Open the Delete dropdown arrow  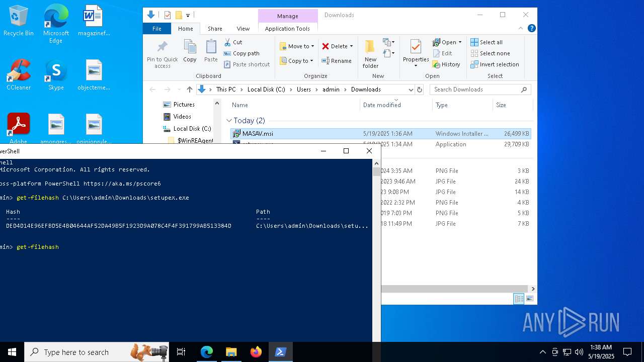tap(351, 46)
